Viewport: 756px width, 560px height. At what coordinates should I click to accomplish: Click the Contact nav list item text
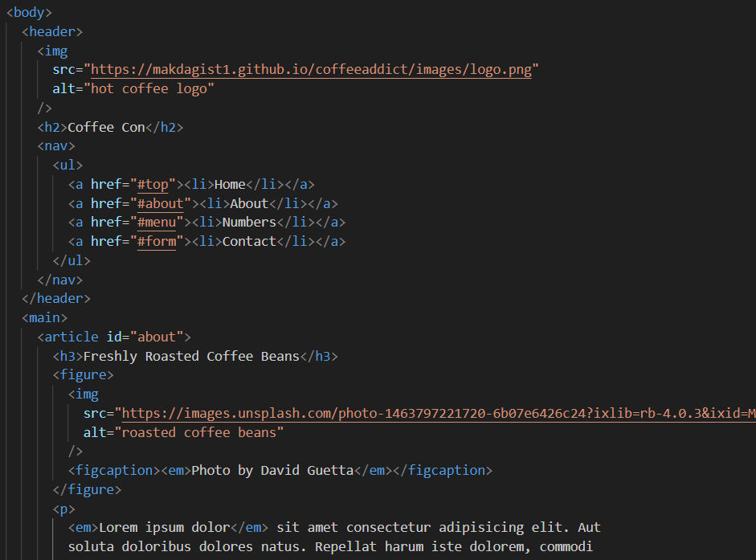pos(249,241)
